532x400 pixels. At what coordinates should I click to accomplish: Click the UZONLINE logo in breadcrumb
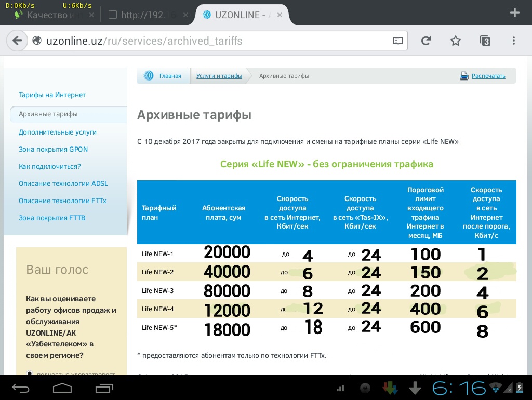pos(148,76)
